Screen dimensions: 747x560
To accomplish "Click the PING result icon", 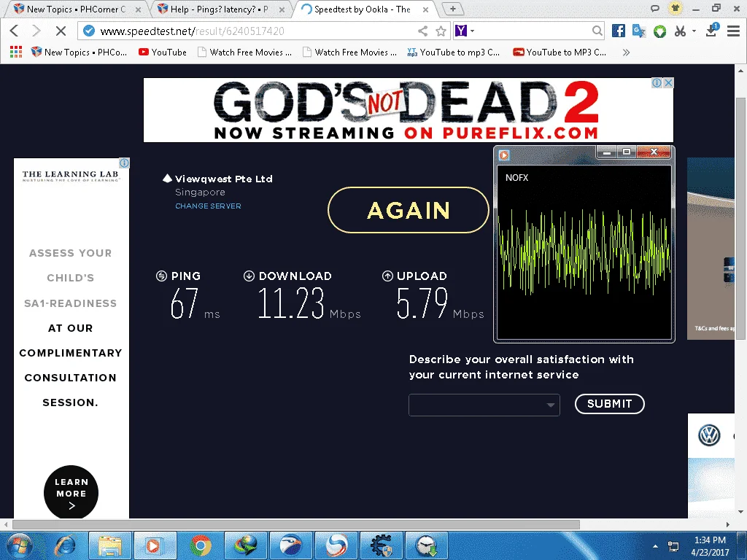I will point(161,276).
